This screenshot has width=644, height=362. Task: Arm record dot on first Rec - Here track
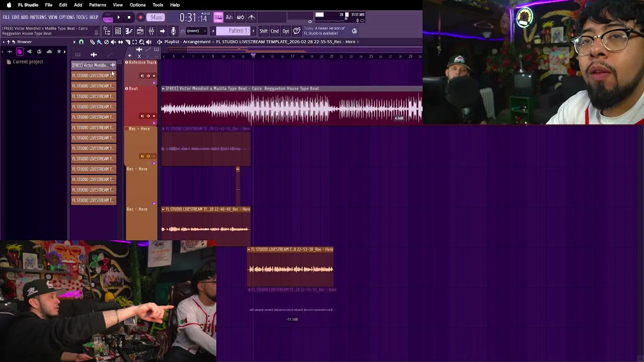(154, 156)
